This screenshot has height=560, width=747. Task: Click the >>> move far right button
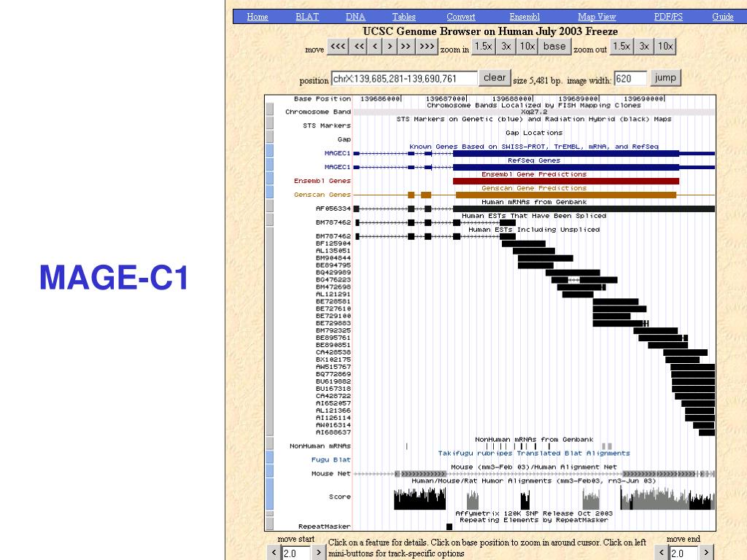point(426,47)
